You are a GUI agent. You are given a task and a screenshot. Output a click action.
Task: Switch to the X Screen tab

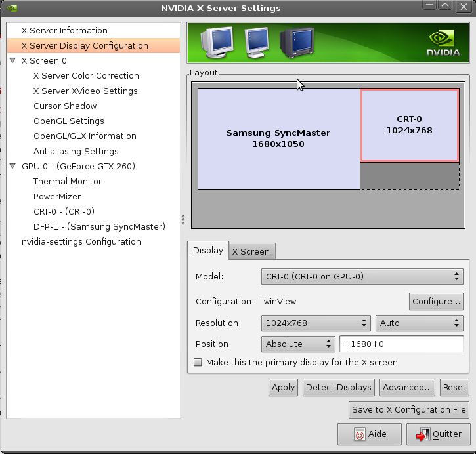[251, 251]
